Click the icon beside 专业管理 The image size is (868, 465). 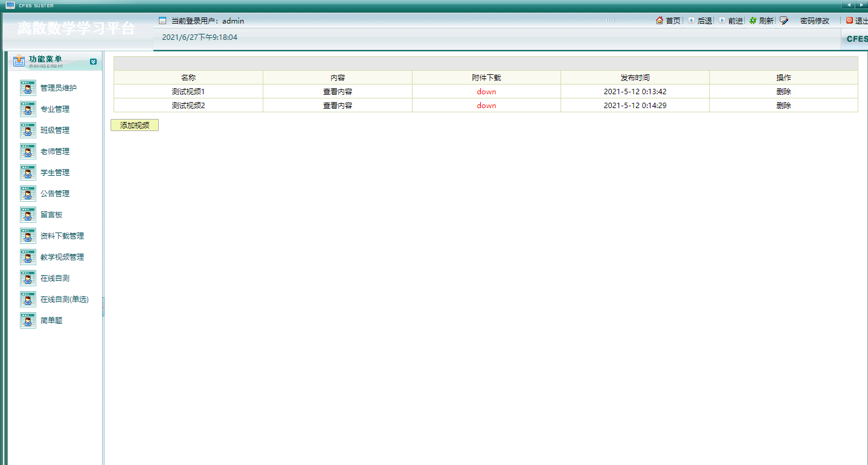pyautogui.click(x=28, y=109)
